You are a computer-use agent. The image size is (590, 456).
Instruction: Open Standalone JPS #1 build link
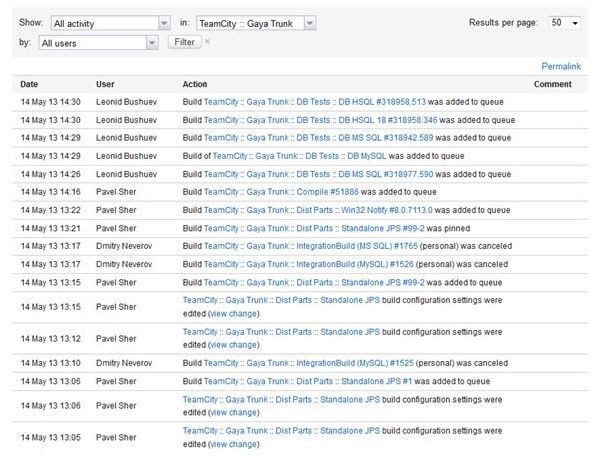click(x=377, y=382)
